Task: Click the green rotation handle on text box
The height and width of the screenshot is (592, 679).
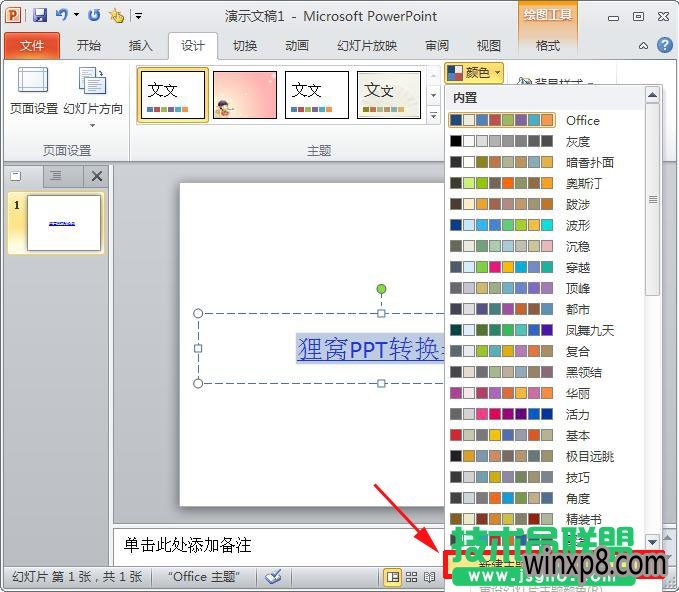Action: (x=381, y=289)
